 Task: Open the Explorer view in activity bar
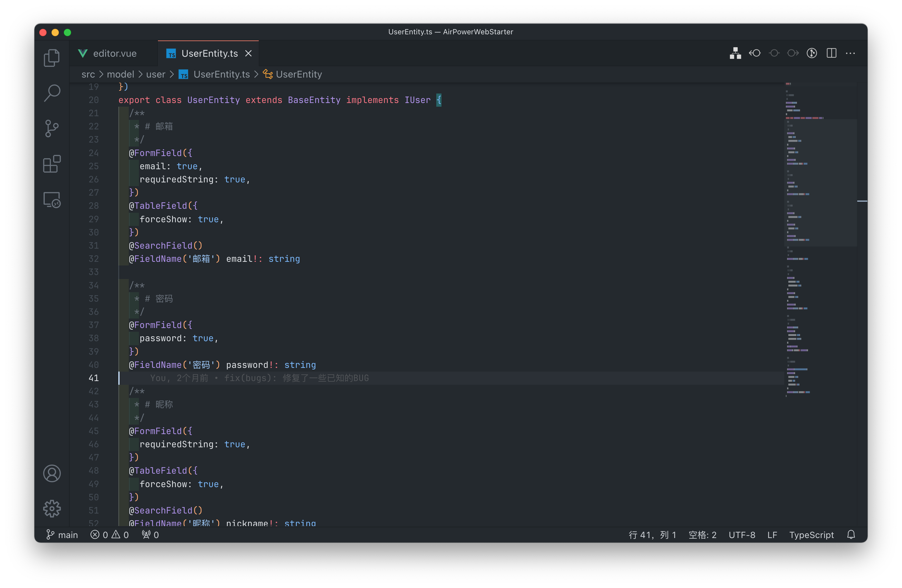[52, 58]
